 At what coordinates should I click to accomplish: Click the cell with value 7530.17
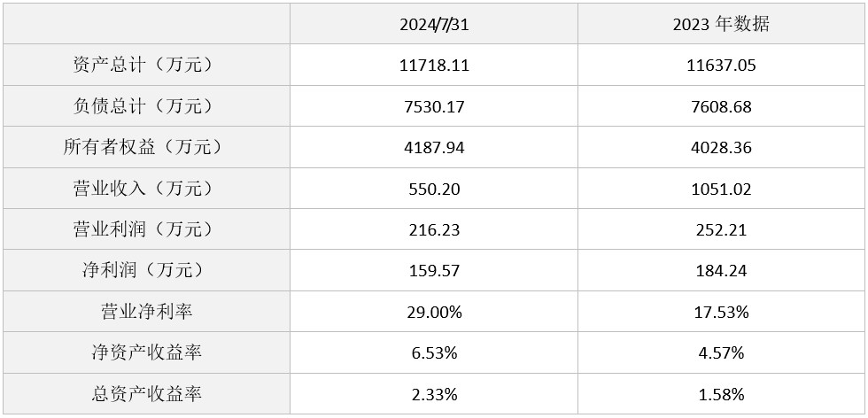point(434,106)
